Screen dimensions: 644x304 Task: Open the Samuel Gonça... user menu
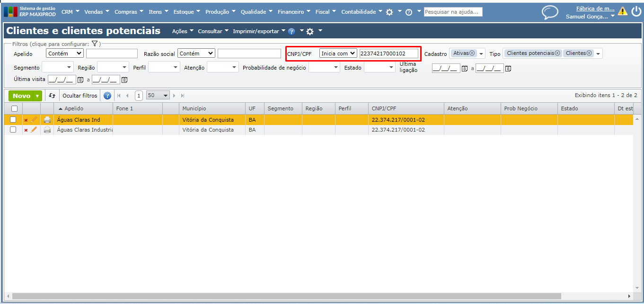coord(590,16)
